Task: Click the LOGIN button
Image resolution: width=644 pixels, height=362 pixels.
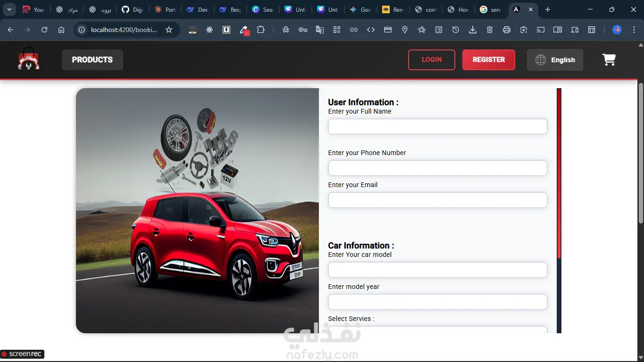Action: (x=431, y=60)
